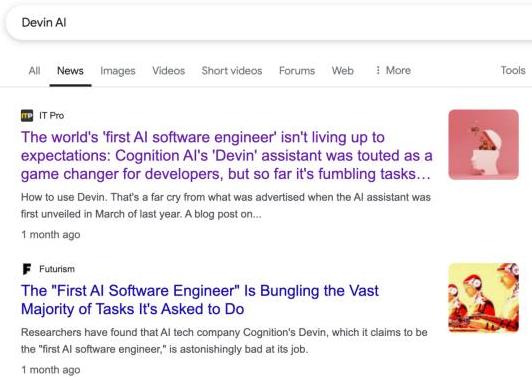The image size is (532, 377).
Task: Open the Web results tab
Action: [x=343, y=71]
